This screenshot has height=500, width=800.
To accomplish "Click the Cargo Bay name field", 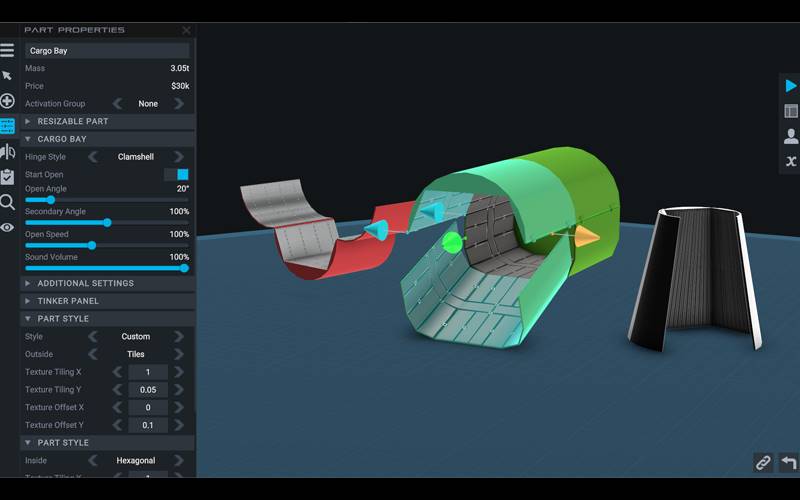I will 107,51.
